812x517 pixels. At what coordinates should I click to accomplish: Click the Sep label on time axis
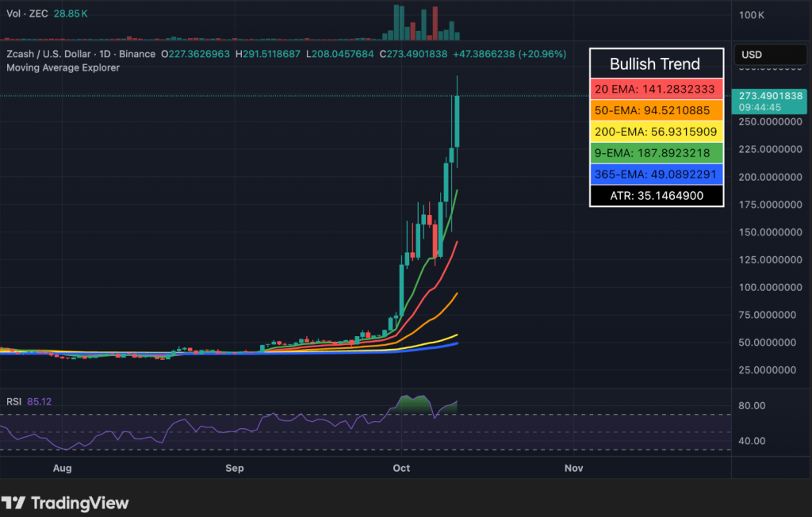(234, 469)
